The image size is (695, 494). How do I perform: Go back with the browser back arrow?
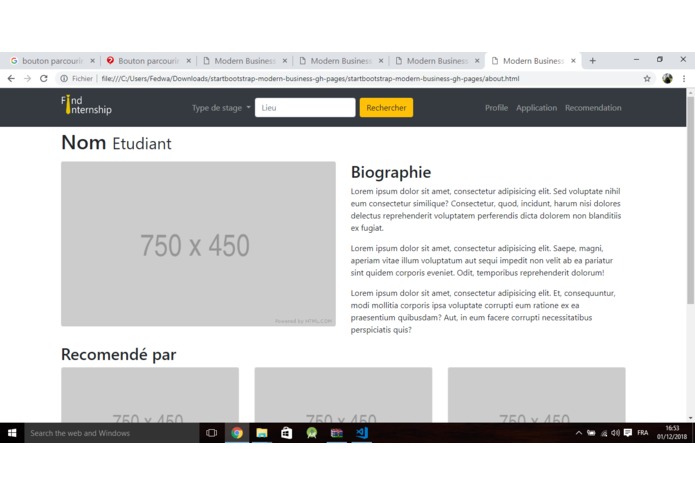11,78
